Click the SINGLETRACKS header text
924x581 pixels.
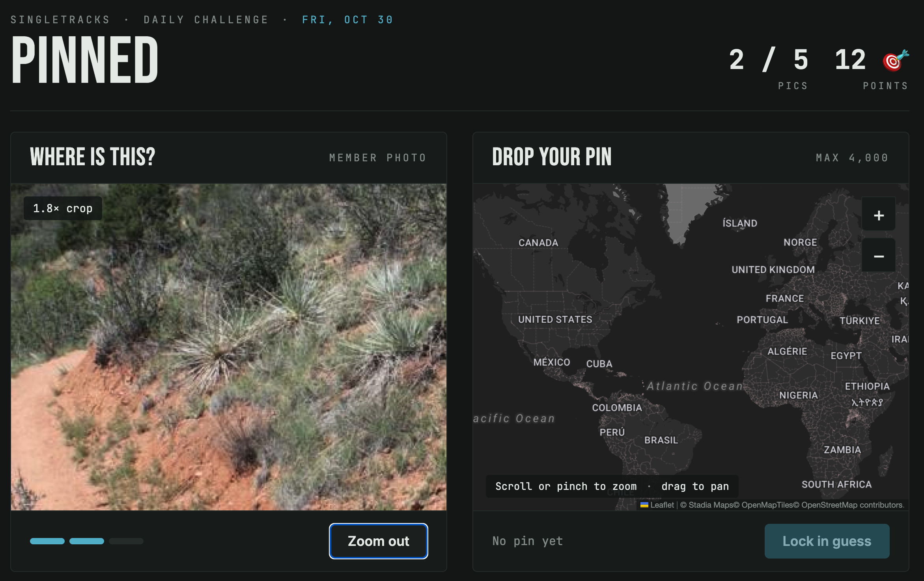tap(60, 20)
